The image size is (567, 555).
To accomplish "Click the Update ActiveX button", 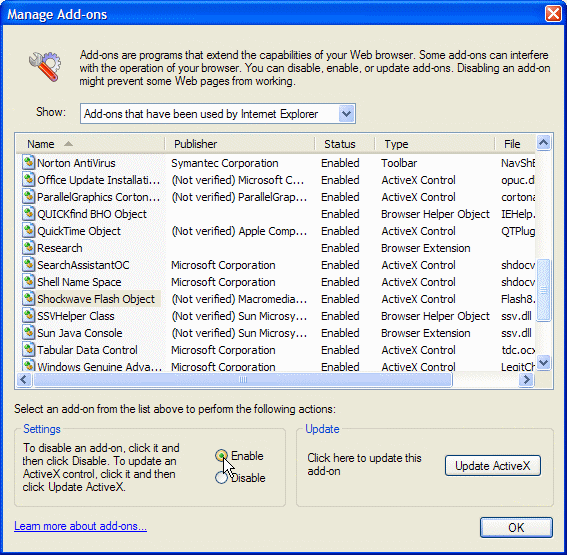I will click(493, 466).
